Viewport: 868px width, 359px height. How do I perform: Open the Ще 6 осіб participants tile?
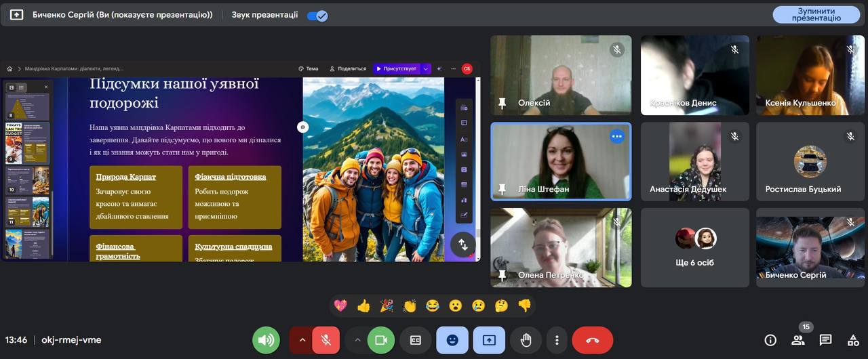pos(695,247)
